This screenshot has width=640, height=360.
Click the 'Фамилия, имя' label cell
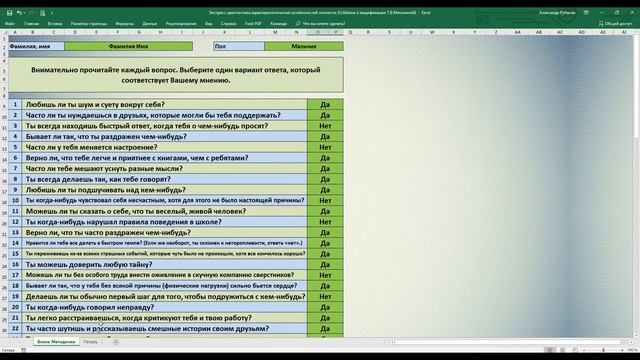pos(36,46)
